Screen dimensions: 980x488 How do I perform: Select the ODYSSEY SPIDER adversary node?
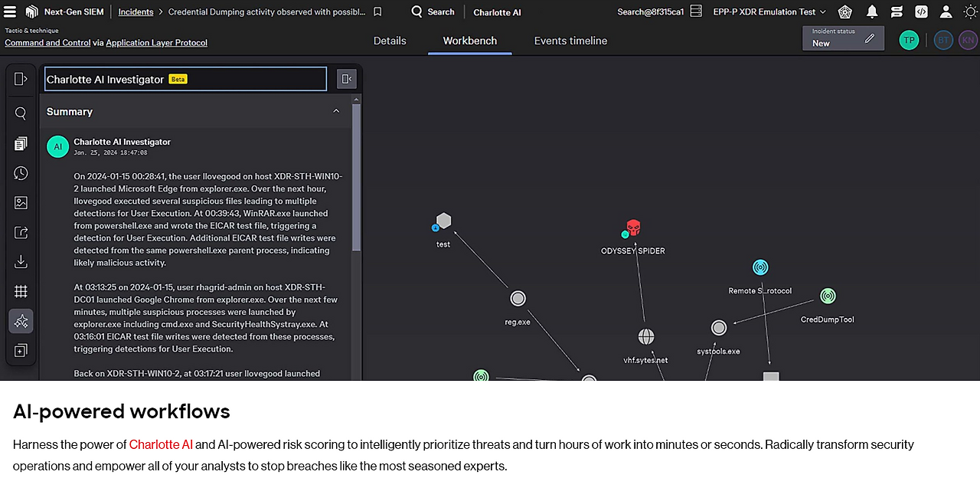(x=632, y=228)
